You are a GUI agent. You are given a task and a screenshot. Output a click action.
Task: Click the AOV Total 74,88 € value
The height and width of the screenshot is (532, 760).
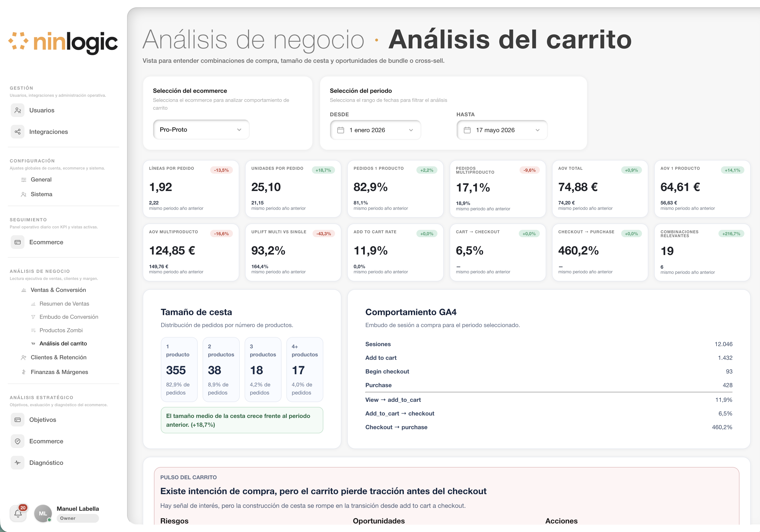click(578, 187)
